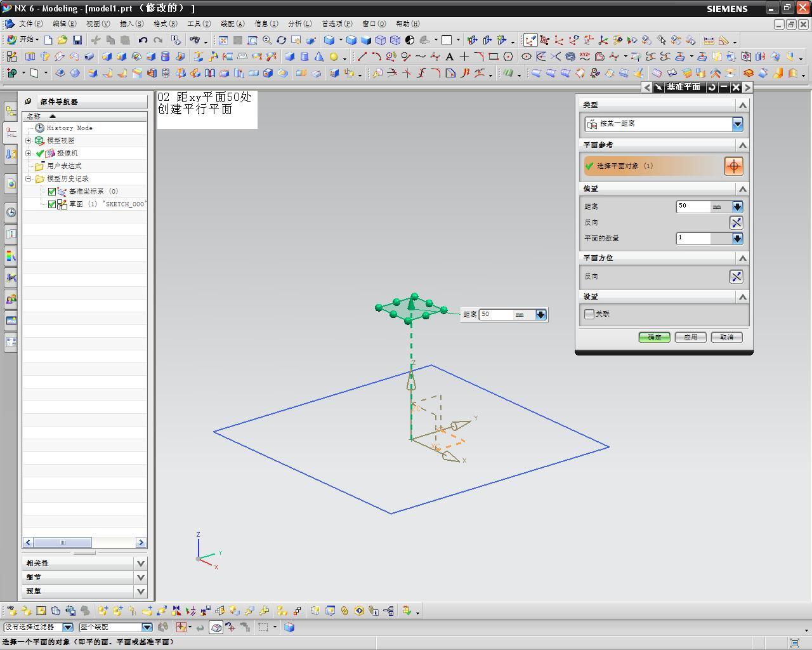The width and height of the screenshot is (812, 650).
Task: Select the Zoom magnifier tool
Action: [x=267, y=40]
